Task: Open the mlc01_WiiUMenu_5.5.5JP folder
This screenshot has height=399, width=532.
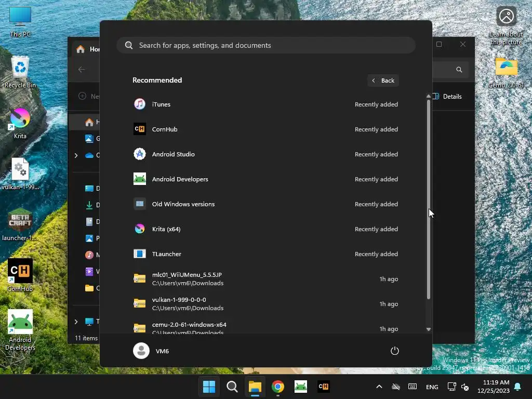Action: coord(265,279)
